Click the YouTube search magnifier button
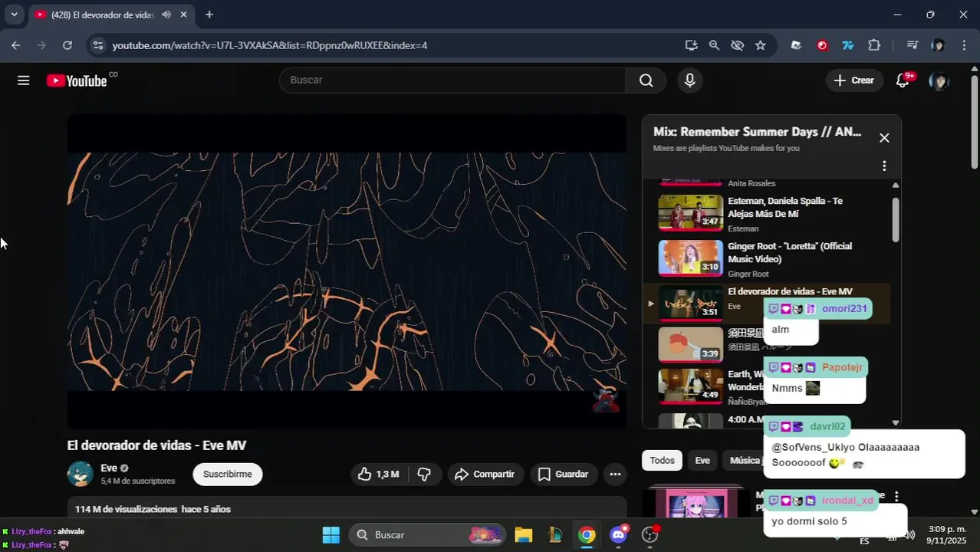The image size is (980, 552). tap(646, 80)
